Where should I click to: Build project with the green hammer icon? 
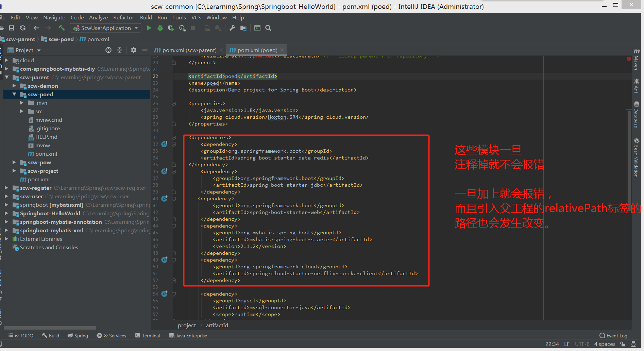tap(62, 28)
